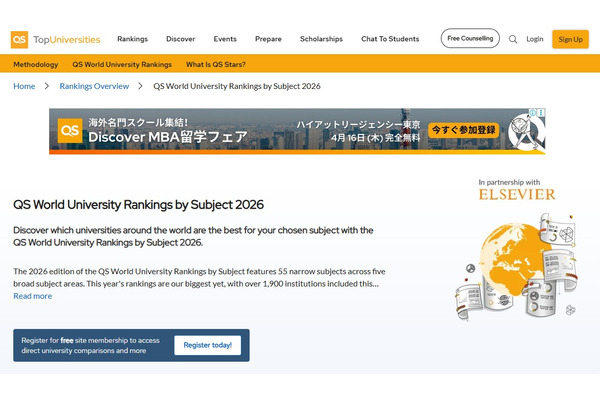Viewport: 600px width, 400px height.
Task: Click the yellow 今すぐ参加登録 ad button
Action: [x=463, y=130]
